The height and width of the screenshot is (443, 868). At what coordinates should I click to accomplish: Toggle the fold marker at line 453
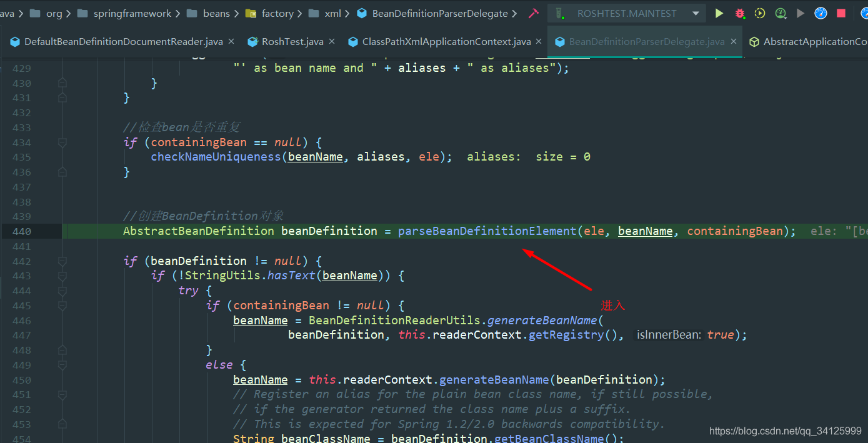[62, 424]
